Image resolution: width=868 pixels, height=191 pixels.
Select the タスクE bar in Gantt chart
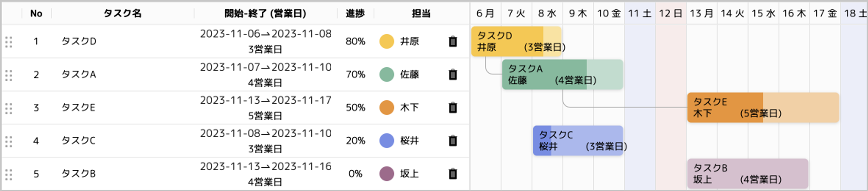click(x=763, y=107)
